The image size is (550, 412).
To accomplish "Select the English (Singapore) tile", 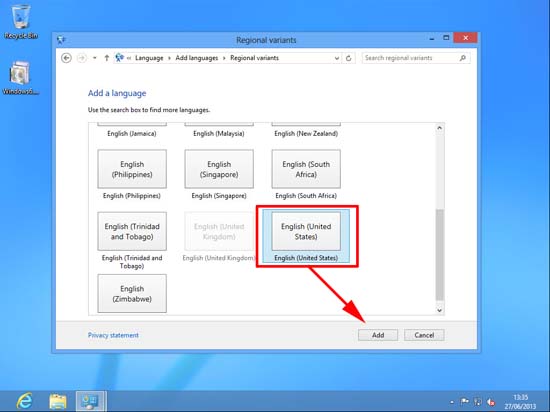I will click(219, 169).
